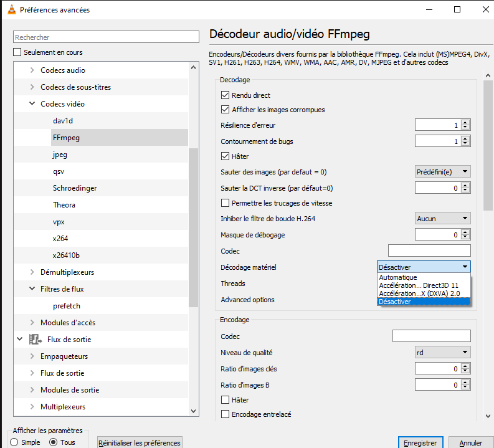This screenshot has width=494, height=448.
Task: Click Réinitialiser les préférences button
Action: [140, 442]
